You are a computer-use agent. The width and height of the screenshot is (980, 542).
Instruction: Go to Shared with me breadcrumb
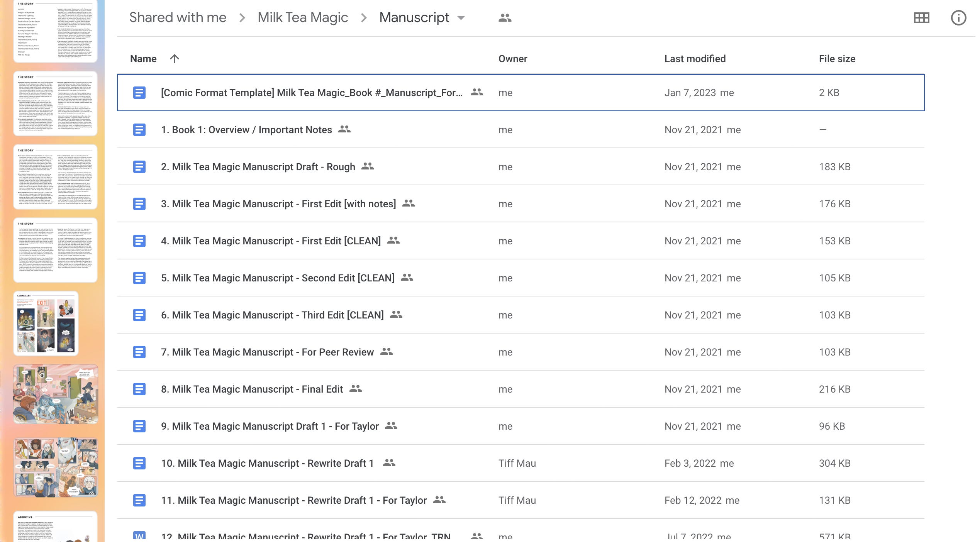(178, 18)
